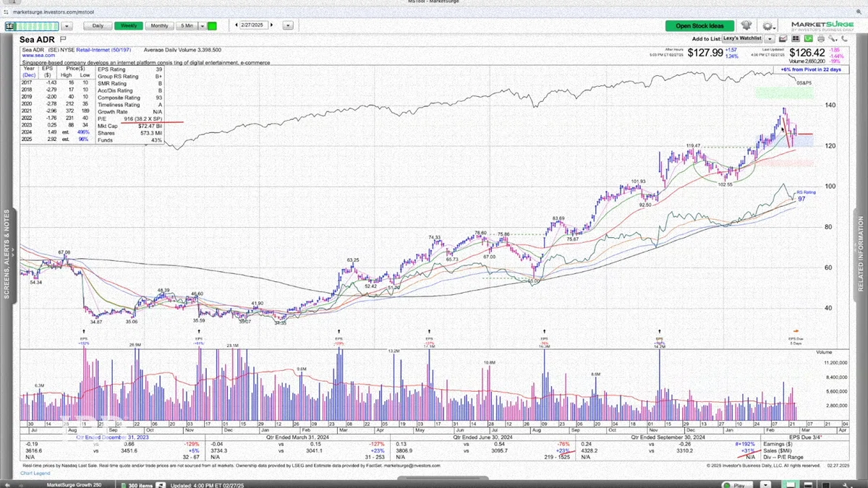Click the Open Stock Ideas button

click(x=699, y=26)
